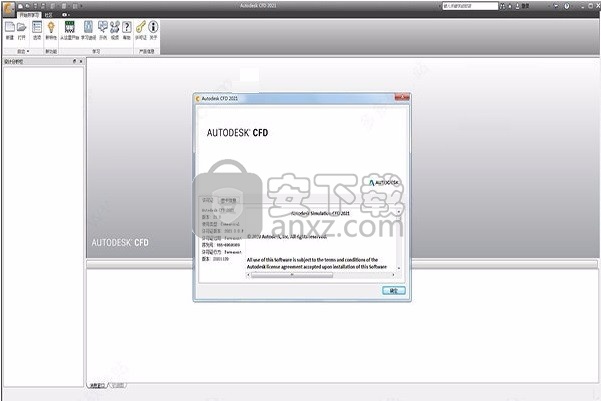Expand arrow left of title-bar search box
The width and height of the screenshot is (601, 401).
point(439,6)
